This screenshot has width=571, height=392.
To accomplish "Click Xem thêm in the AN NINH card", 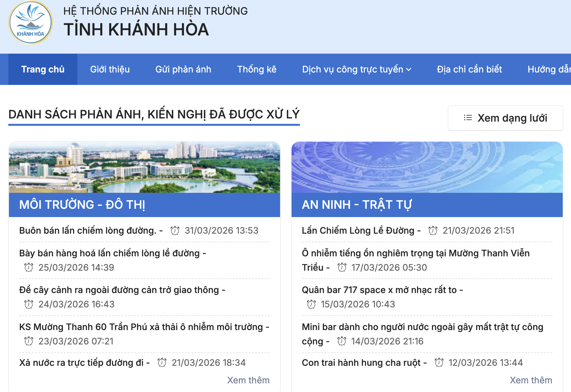I will pos(531,380).
